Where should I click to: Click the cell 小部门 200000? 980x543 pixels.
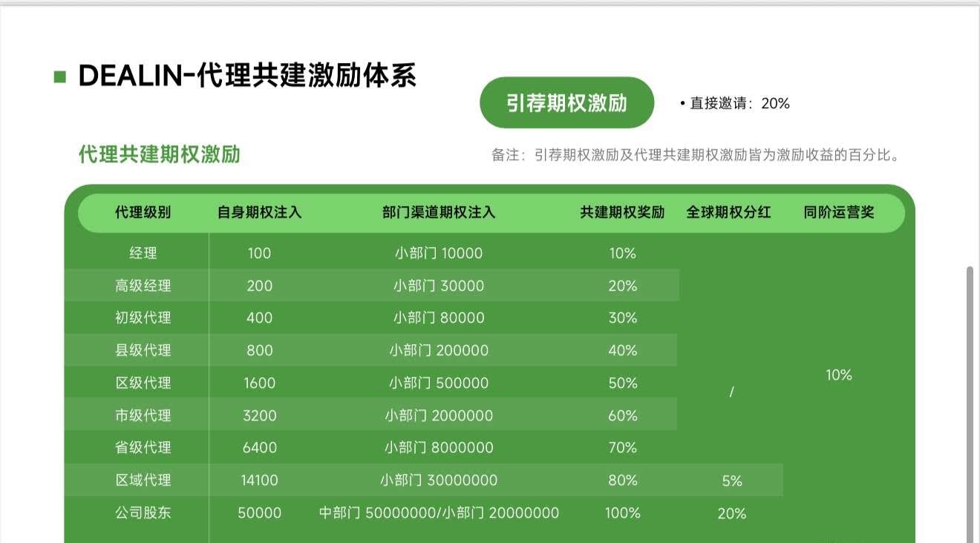(x=439, y=350)
